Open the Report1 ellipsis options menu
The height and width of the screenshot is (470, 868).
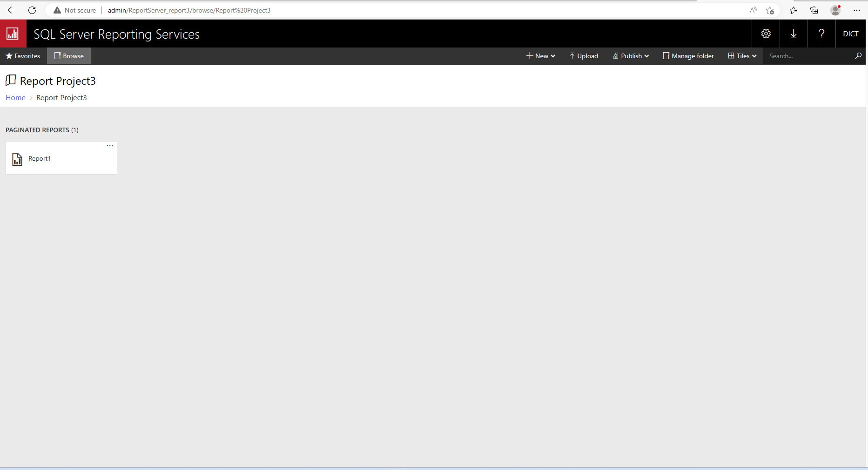pos(110,146)
